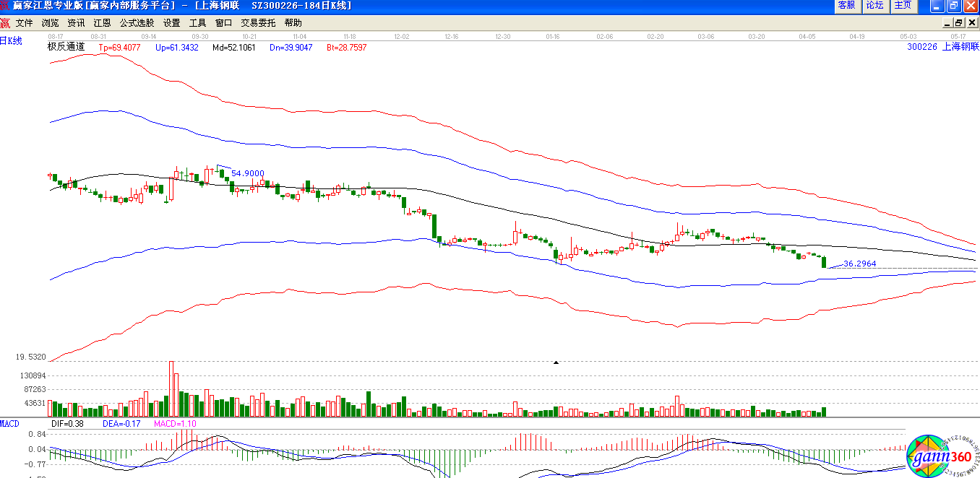This screenshot has width=980, height=478.
Task: Open the 交易委托 menu
Action: (x=258, y=23)
